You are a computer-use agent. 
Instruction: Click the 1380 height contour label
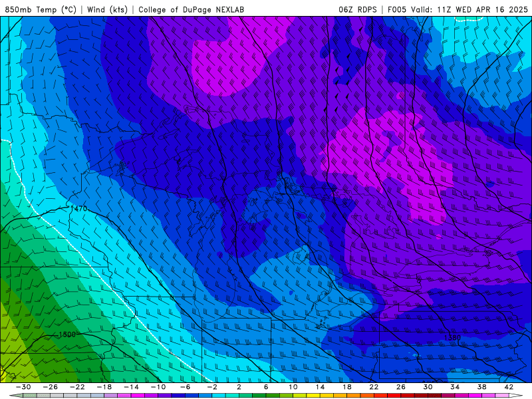[x=452, y=338]
